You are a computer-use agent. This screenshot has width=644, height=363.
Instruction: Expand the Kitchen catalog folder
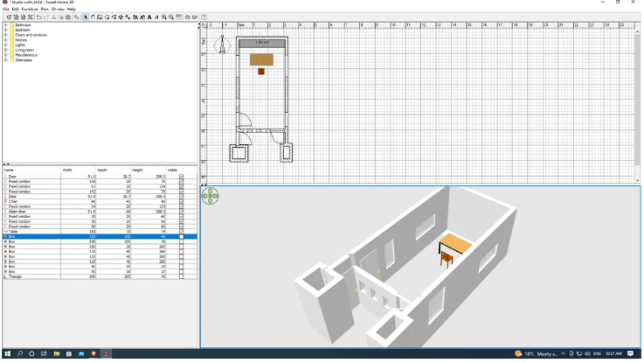click(5, 40)
